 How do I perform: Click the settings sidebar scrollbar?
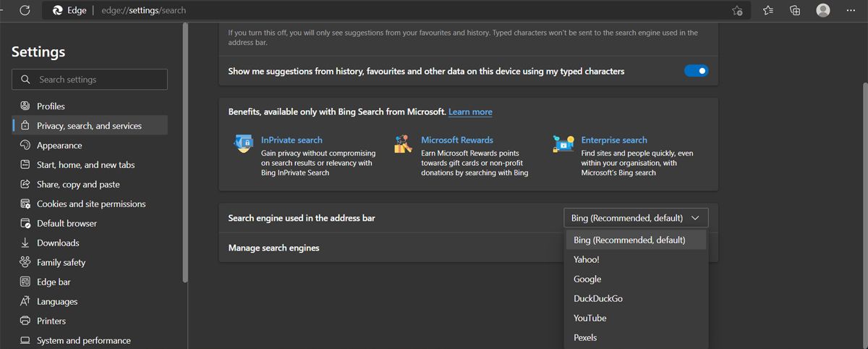185,152
